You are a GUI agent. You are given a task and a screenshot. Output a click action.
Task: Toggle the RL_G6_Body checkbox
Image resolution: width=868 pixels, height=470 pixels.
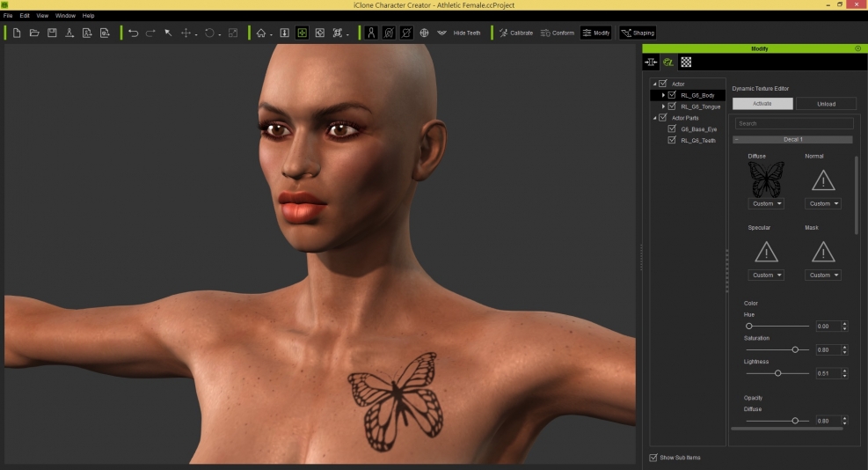pyautogui.click(x=673, y=95)
